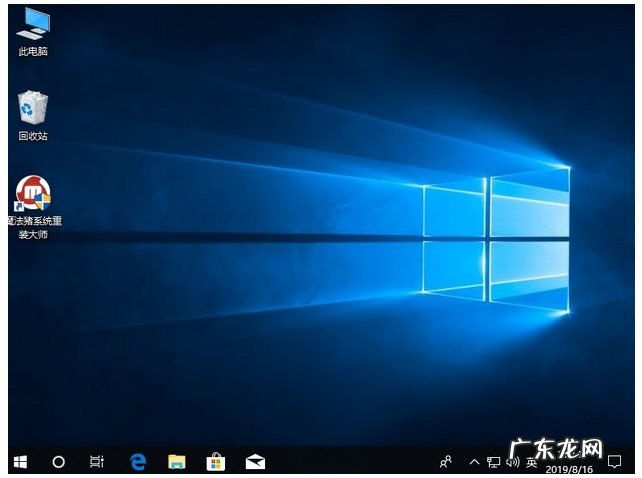Image resolution: width=642 pixels, height=478 pixels.
Task: Open the calendar from the 2019/8/16 date
Action: pyautogui.click(x=569, y=467)
